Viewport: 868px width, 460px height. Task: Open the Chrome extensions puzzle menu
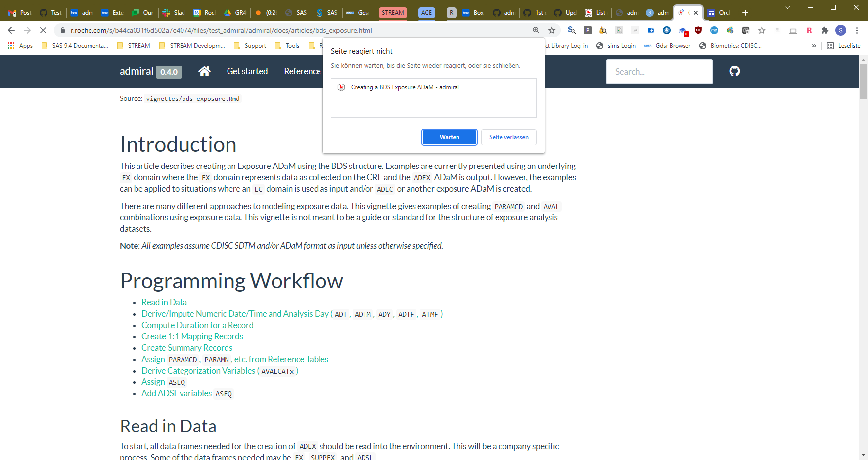tap(825, 30)
